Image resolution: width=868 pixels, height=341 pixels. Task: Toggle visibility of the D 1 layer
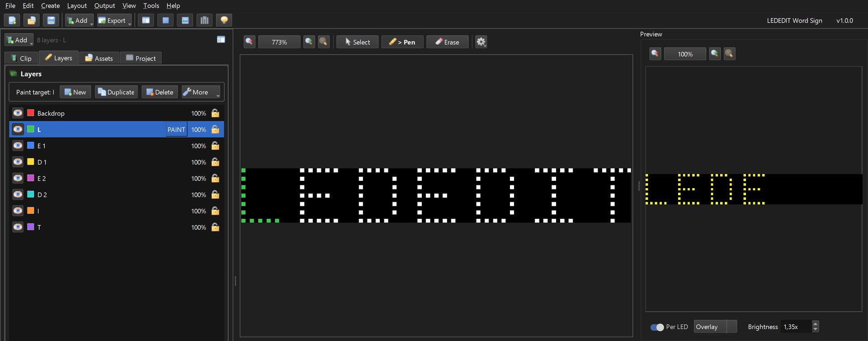tap(18, 162)
